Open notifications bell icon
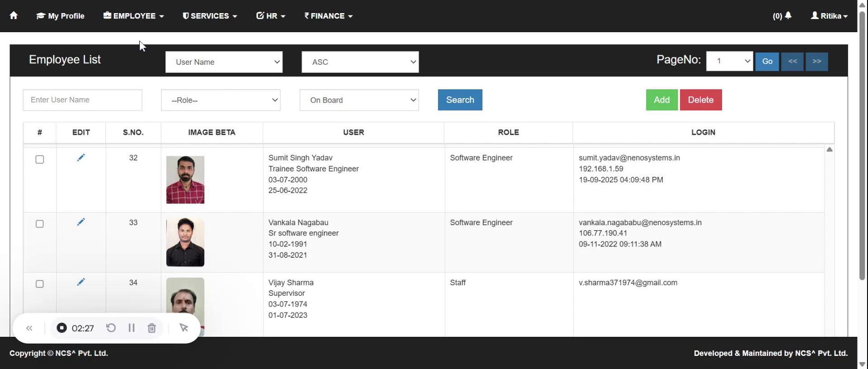The height and width of the screenshot is (369, 868). click(x=788, y=15)
